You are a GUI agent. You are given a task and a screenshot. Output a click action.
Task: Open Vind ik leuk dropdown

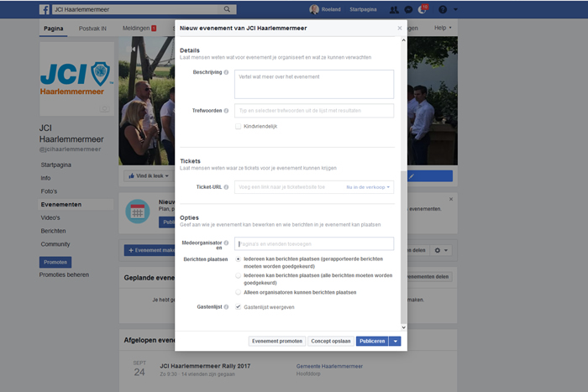(149, 175)
